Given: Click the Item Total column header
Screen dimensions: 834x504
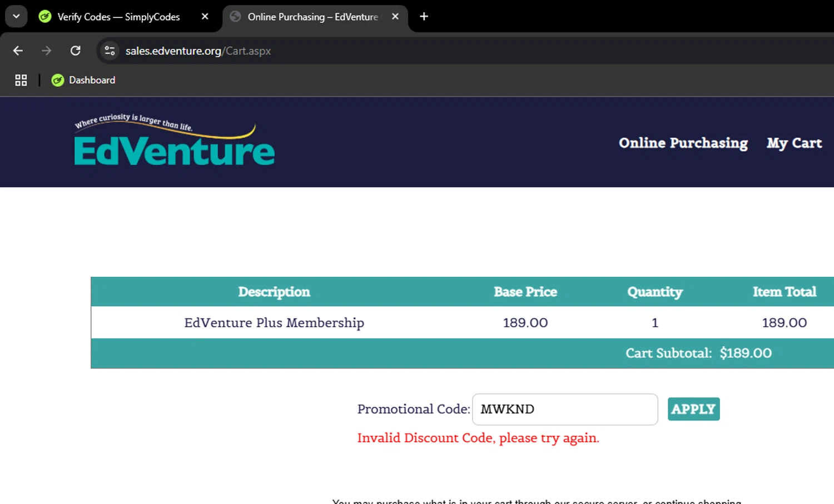Looking at the screenshot, I should pos(784,292).
